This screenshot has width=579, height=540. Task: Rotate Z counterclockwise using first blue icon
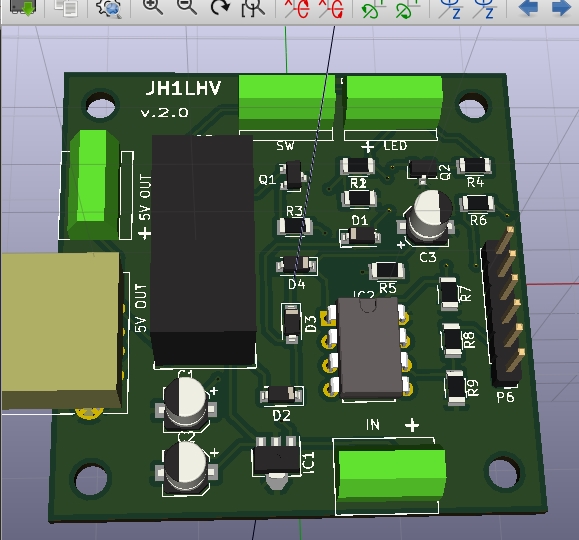click(x=450, y=8)
